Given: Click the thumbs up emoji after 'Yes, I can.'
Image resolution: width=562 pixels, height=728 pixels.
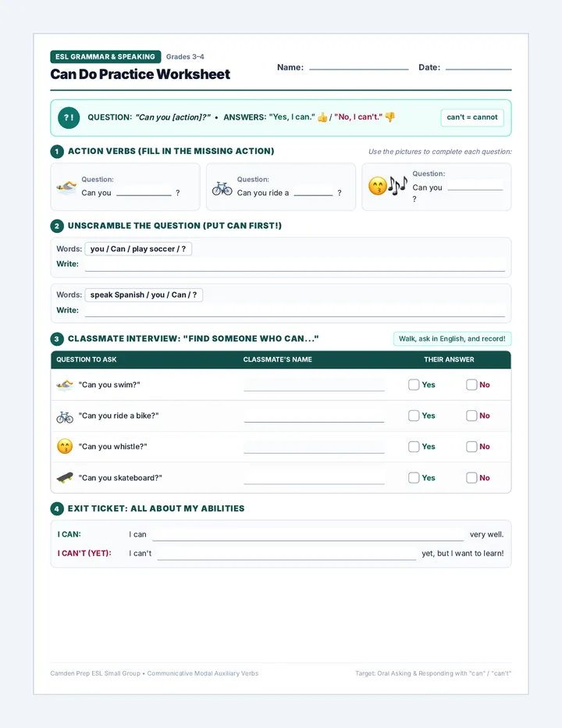Looking at the screenshot, I should tap(322, 117).
